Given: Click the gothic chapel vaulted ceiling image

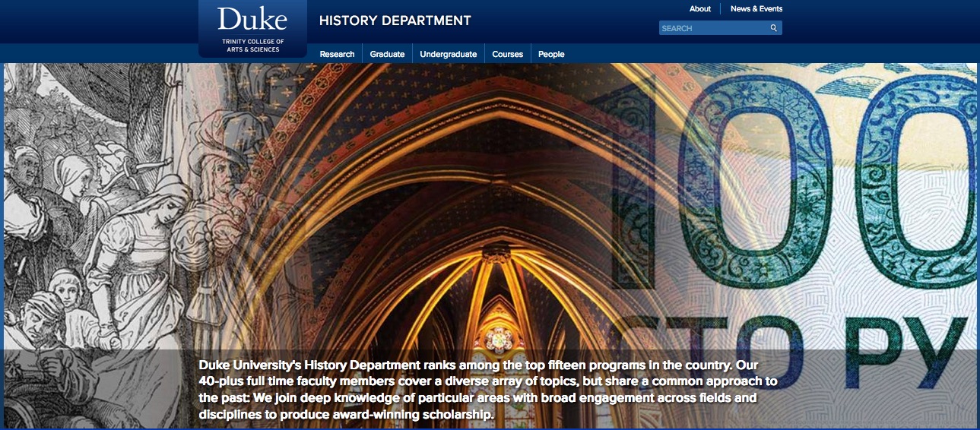Looking at the screenshot, I should 456,190.
